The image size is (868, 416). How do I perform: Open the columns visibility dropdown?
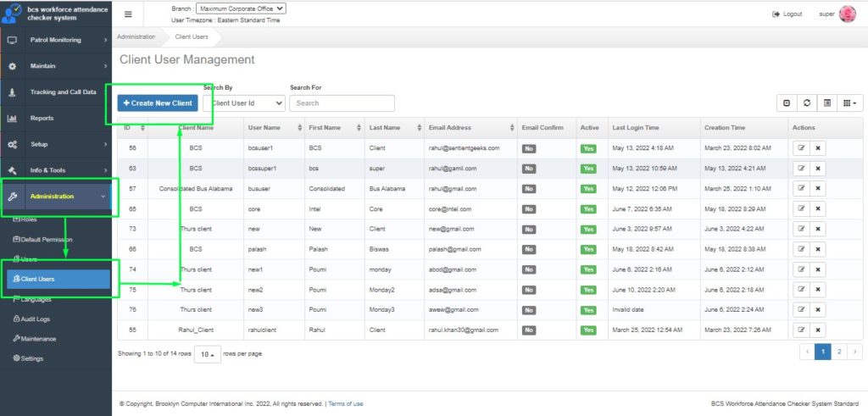(x=849, y=103)
